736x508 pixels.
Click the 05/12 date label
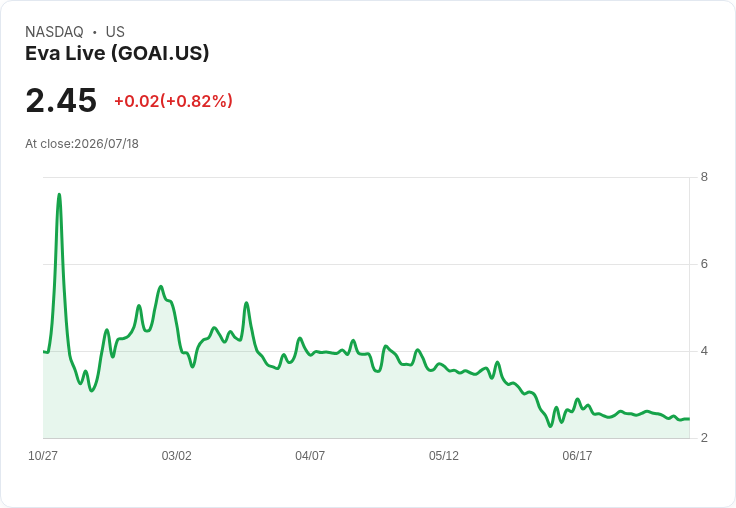(x=444, y=455)
